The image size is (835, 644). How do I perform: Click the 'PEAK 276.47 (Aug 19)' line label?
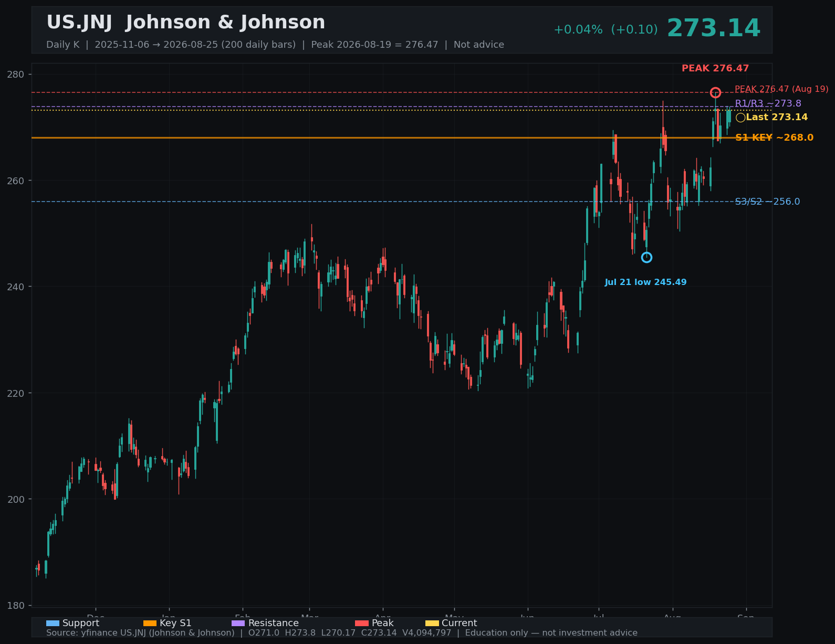click(x=781, y=89)
